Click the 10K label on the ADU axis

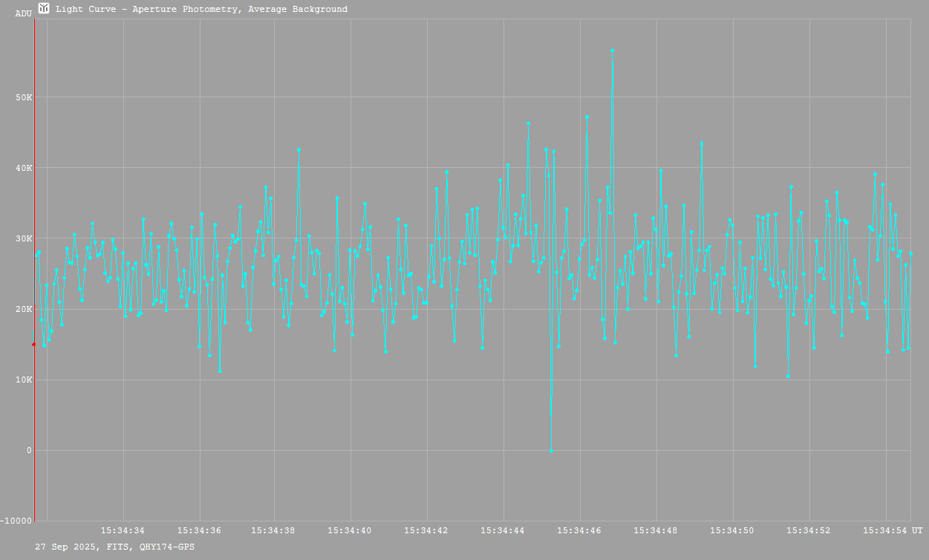(23, 380)
